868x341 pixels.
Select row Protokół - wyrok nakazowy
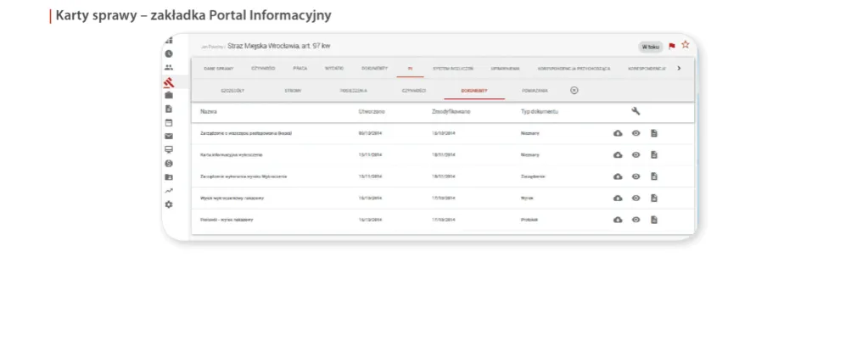[442, 220]
